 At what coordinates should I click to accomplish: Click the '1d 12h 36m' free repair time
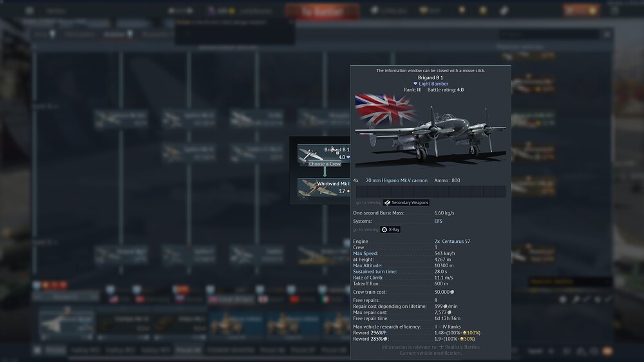(x=448, y=318)
